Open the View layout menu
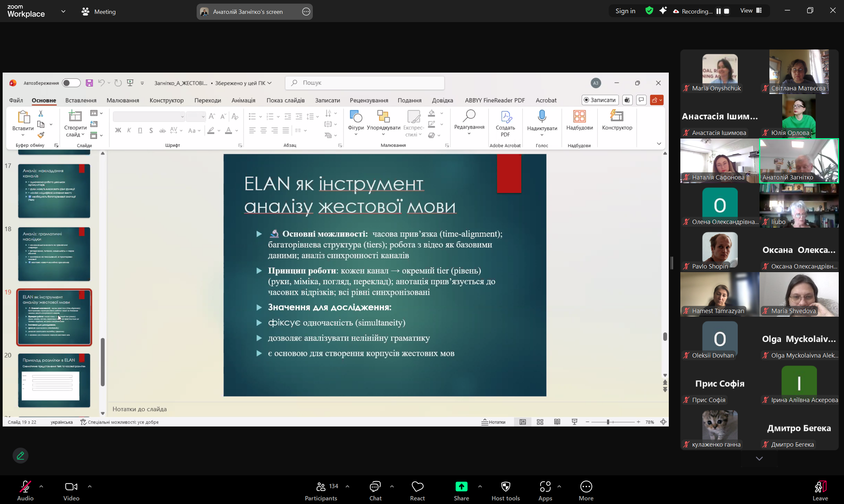The image size is (844, 504). pos(751,11)
